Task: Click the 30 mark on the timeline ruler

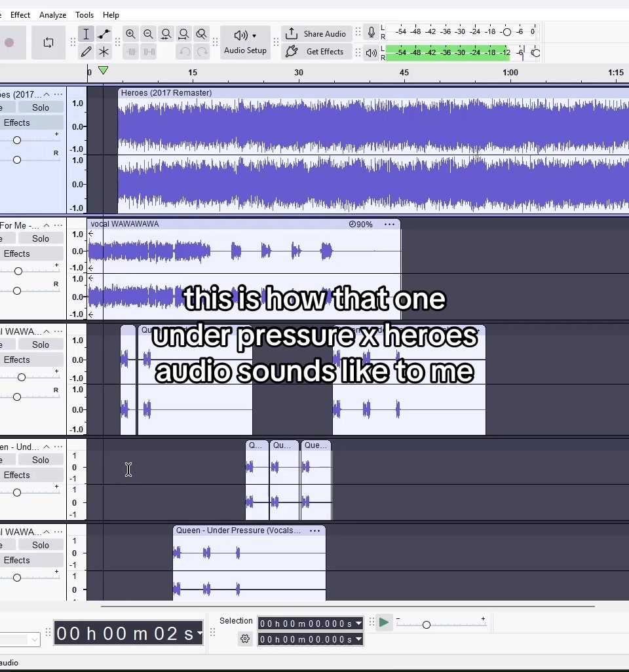Action: pos(299,73)
